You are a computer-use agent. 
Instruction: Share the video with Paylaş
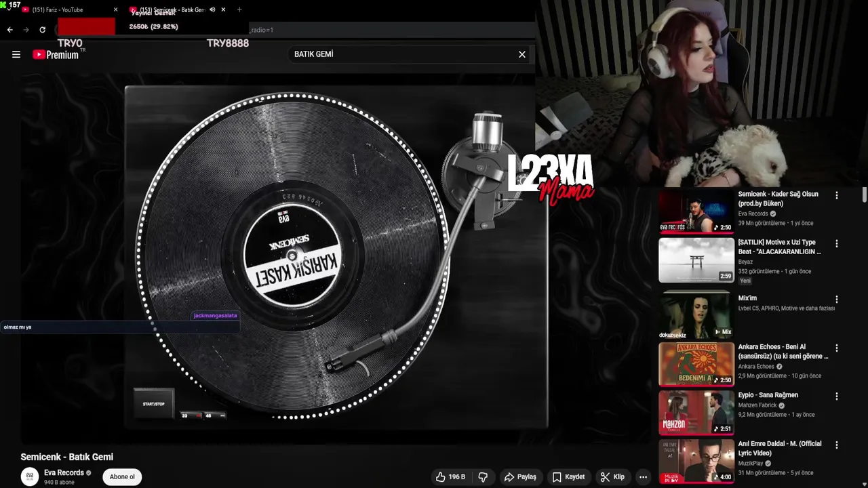[x=520, y=477]
